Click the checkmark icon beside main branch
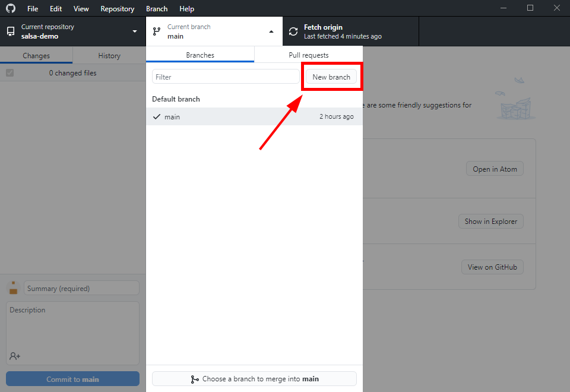Viewport: 570px width, 392px height. [157, 117]
